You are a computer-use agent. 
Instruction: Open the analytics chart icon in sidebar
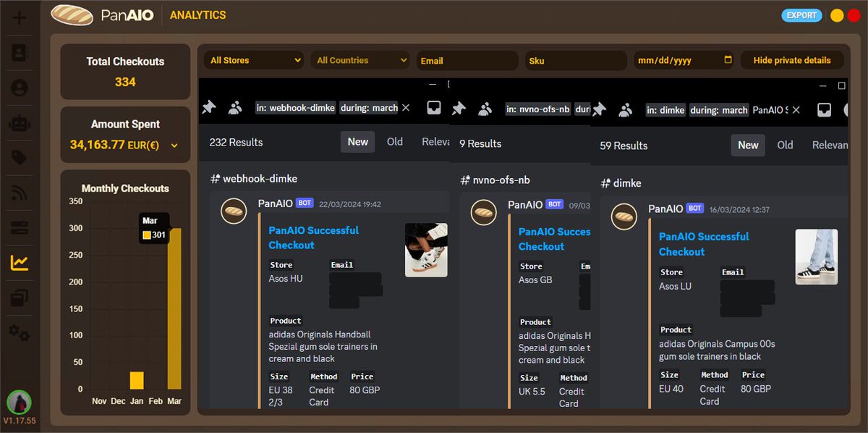tap(20, 263)
